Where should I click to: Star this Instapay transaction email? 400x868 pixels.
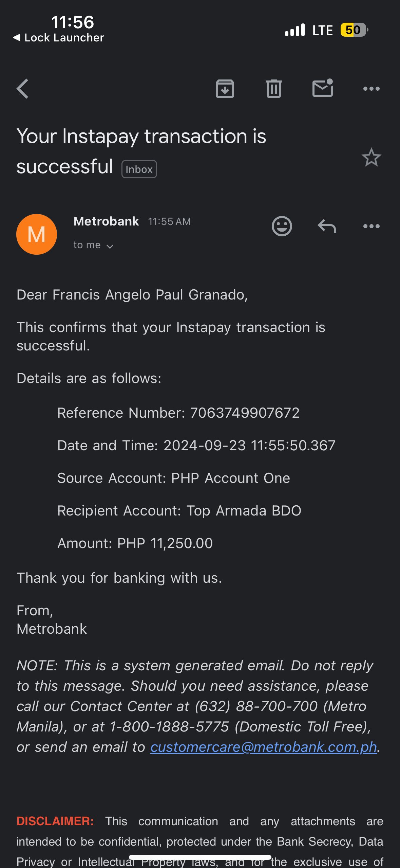371,158
